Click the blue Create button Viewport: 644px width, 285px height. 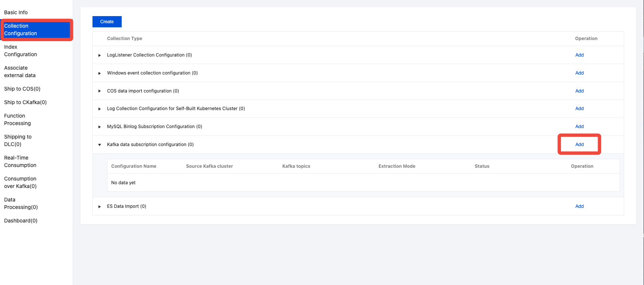pyautogui.click(x=107, y=22)
